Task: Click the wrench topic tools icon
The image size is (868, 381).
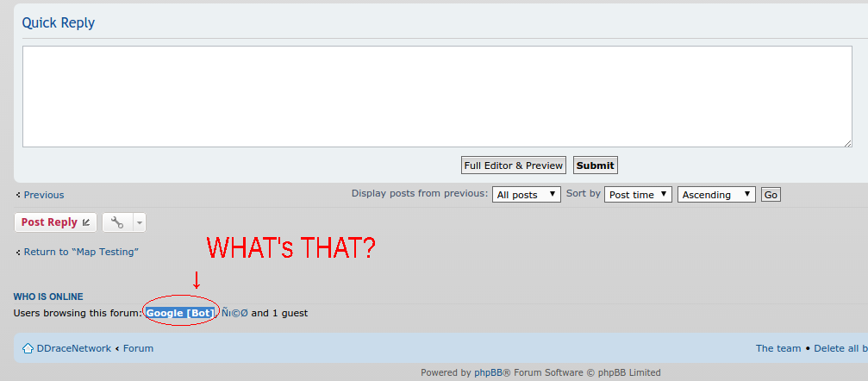Action: [x=117, y=222]
